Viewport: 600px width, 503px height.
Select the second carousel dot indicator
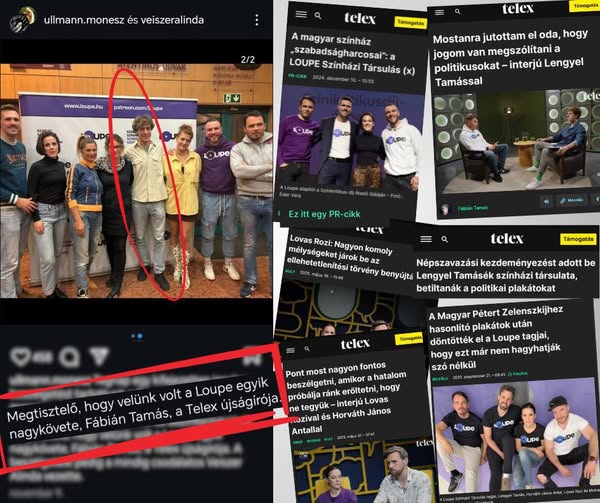140,336
